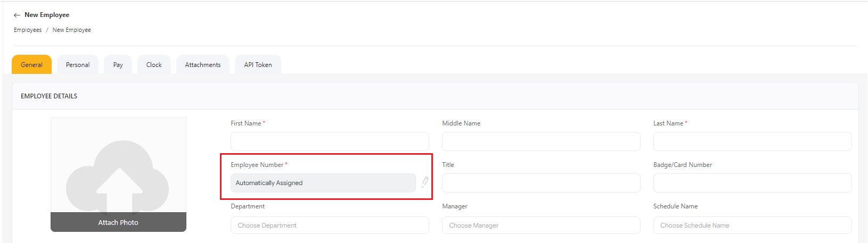
Task: Select the Title input field
Action: pos(541,183)
